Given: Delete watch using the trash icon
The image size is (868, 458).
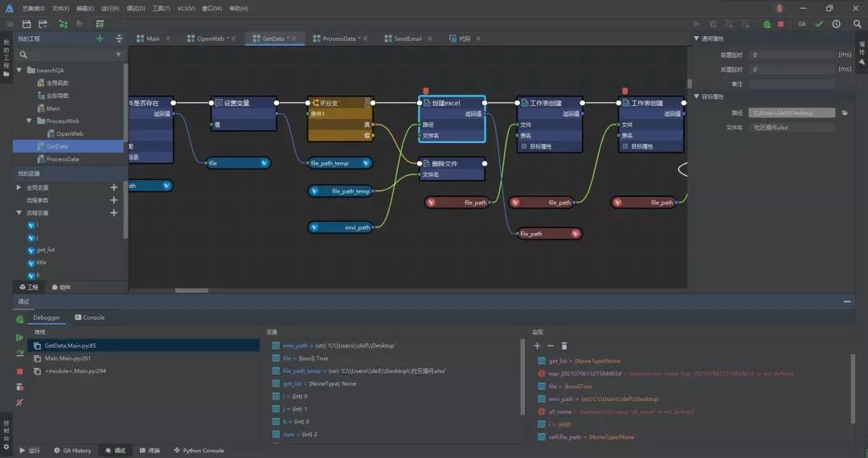Looking at the screenshot, I should 564,346.
